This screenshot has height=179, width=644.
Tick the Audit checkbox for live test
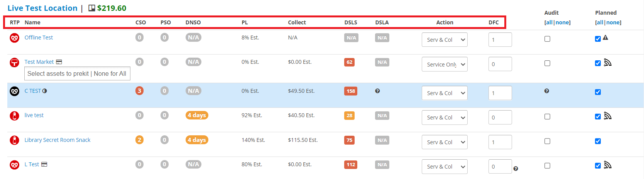(547, 117)
